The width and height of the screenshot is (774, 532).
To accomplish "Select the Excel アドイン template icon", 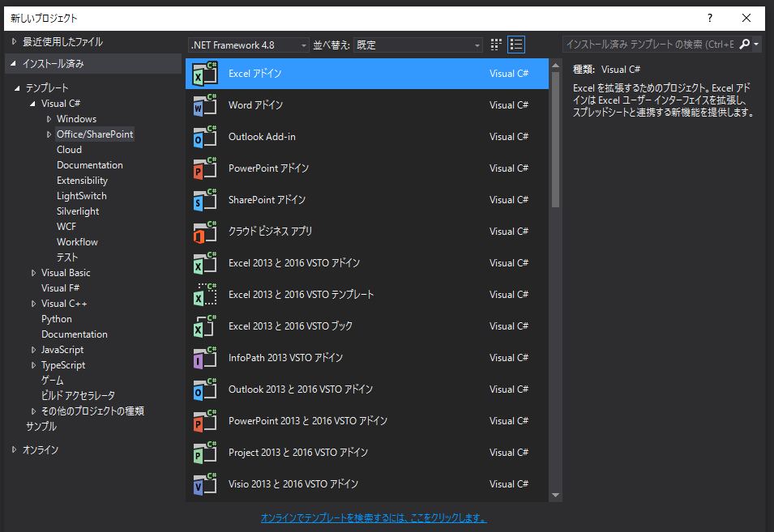I will 205,74.
